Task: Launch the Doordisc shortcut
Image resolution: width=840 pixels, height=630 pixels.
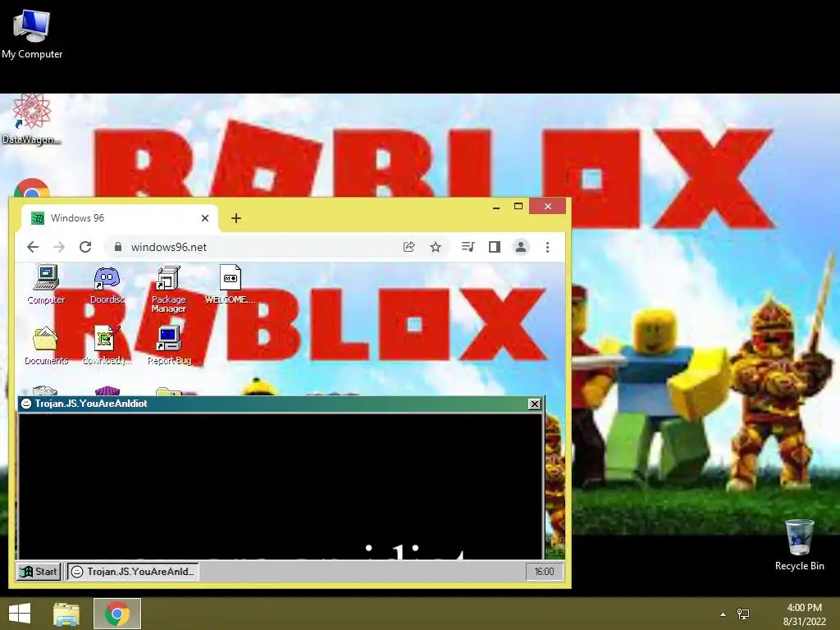Action: 107,285
